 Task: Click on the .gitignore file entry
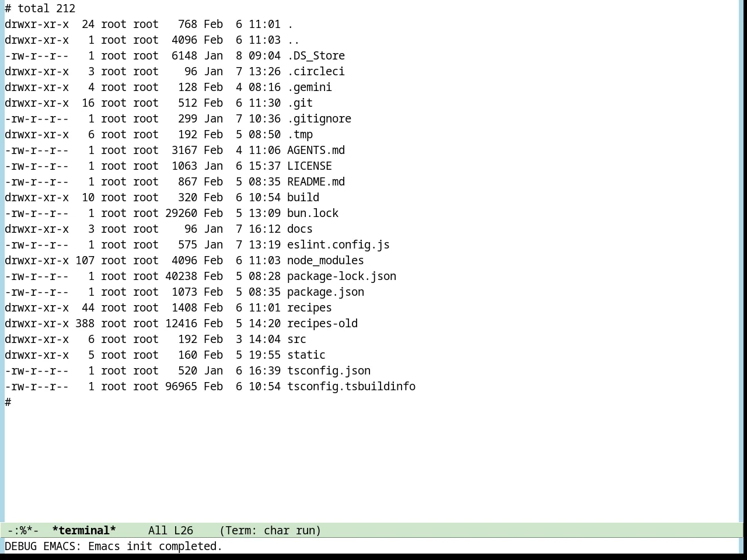point(319,118)
